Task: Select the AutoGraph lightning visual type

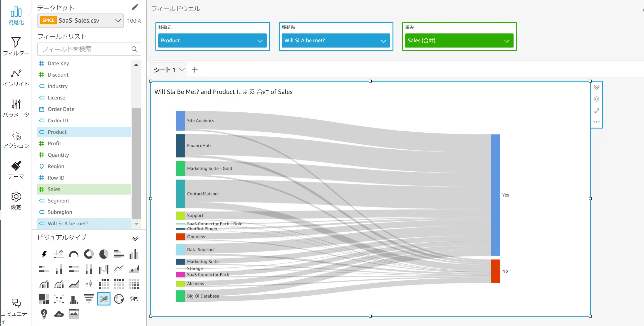Action: [x=44, y=254]
